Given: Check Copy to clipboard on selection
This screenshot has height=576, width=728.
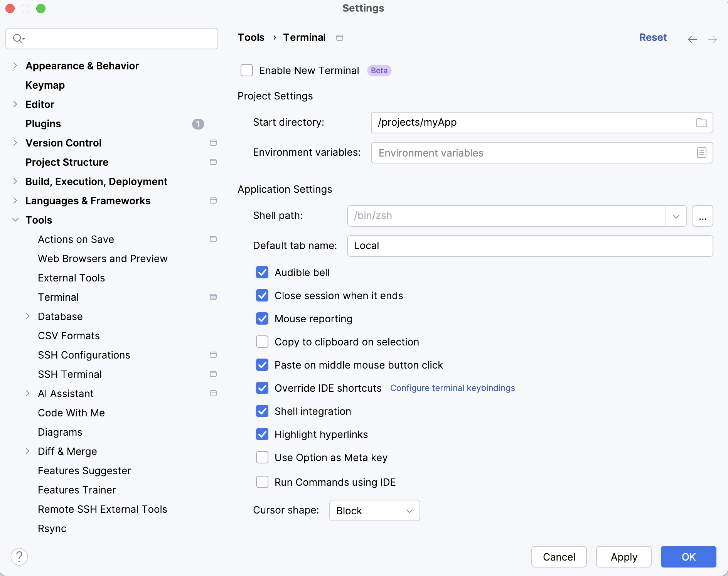Looking at the screenshot, I should pos(262,342).
